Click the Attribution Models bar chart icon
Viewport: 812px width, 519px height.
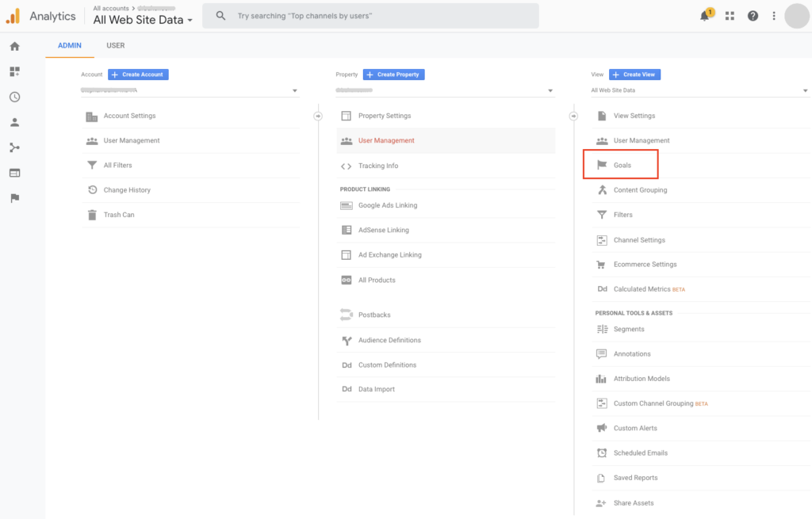click(x=601, y=379)
